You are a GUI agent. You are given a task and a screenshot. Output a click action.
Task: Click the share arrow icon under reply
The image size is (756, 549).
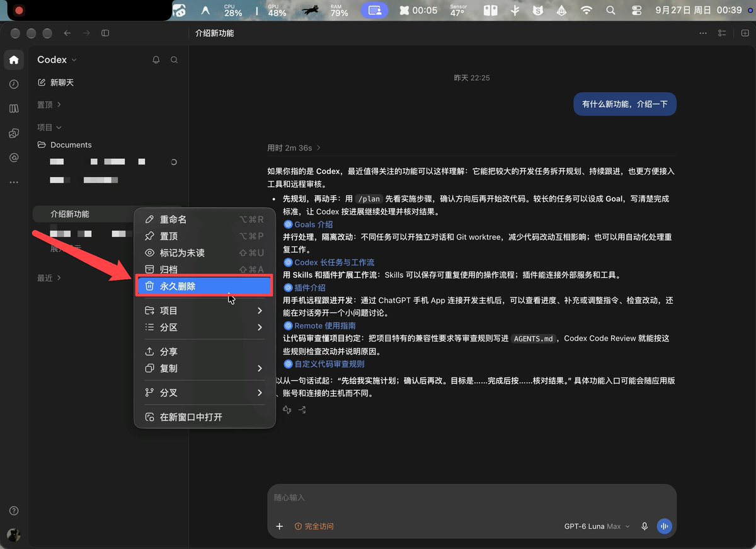point(302,410)
